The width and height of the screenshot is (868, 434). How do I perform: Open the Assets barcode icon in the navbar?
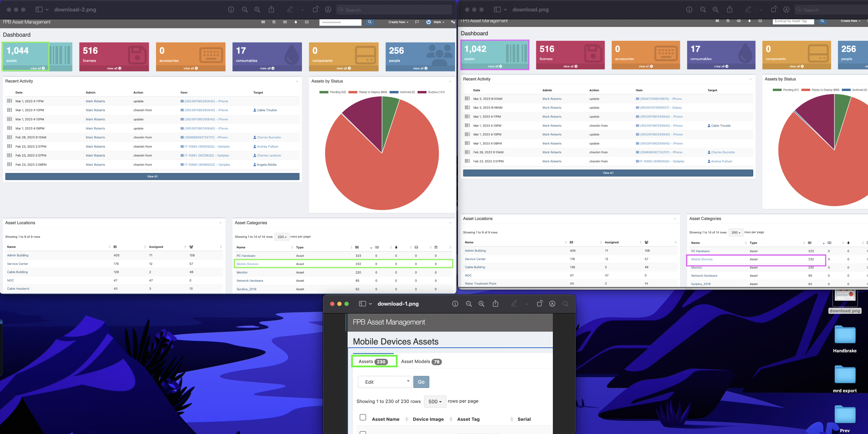[263, 22]
